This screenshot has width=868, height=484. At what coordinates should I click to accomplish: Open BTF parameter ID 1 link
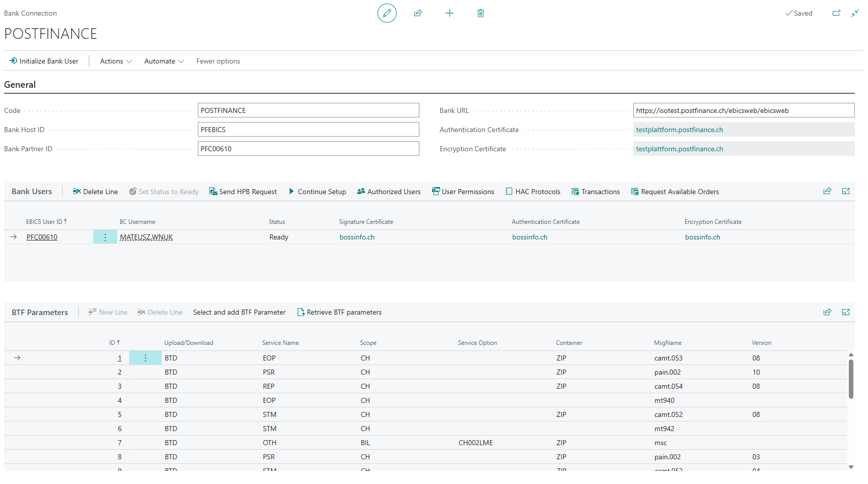pyautogui.click(x=120, y=358)
